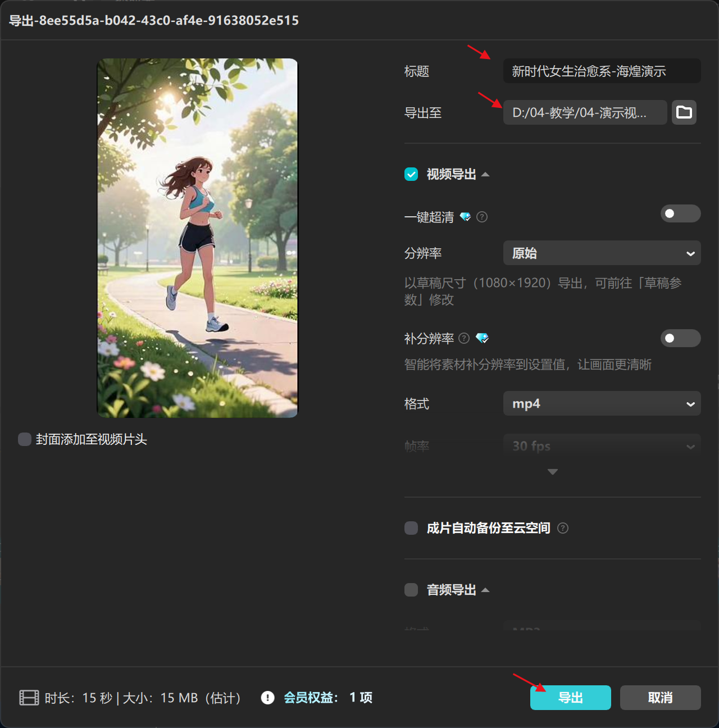Click the 导出 export button
The width and height of the screenshot is (719, 728).
[x=570, y=697]
